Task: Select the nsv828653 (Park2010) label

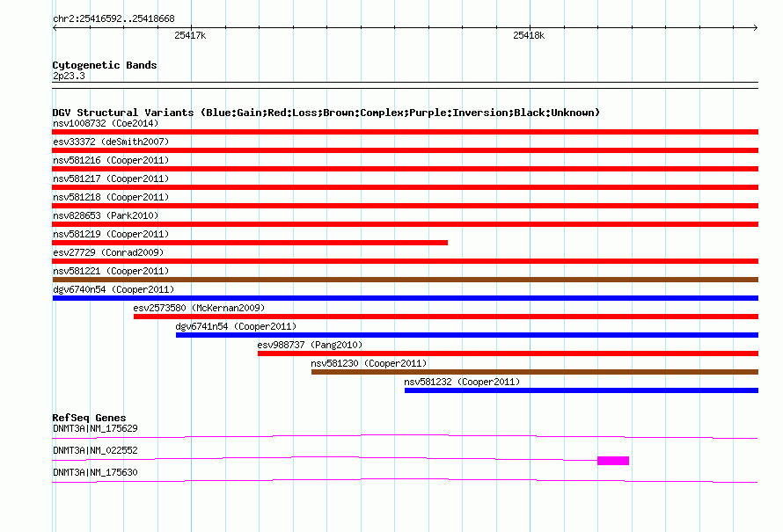Action: [106, 215]
